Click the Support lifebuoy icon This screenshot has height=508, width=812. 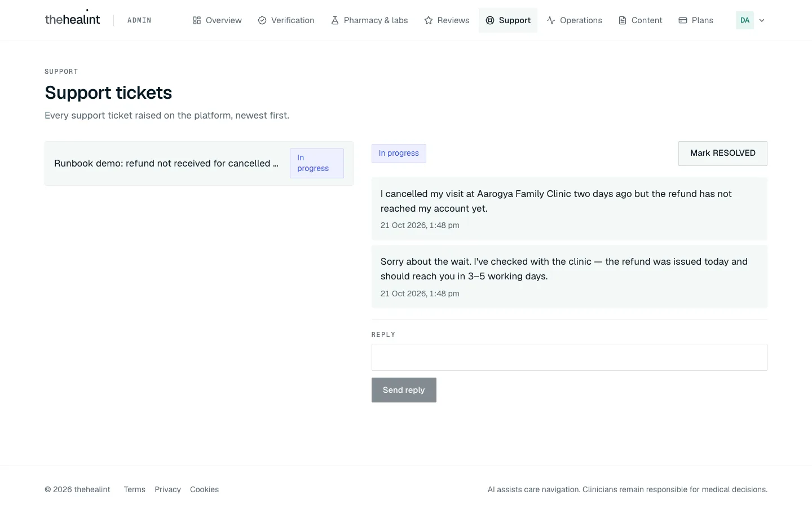pyautogui.click(x=490, y=20)
